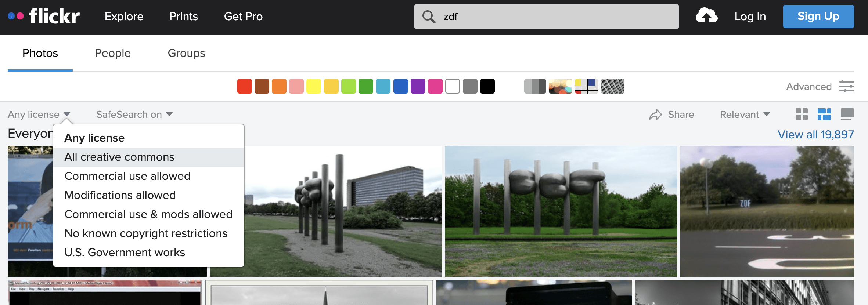
Task: Filter by the red color swatch
Action: [x=244, y=87]
